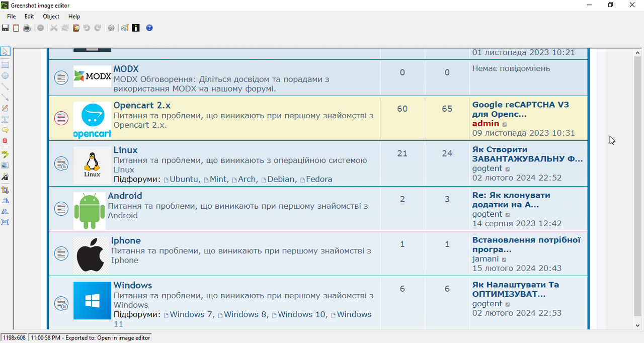The height and width of the screenshot is (343, 644).
Task: Click the Arch subforum text
Action: click(247, 179)
